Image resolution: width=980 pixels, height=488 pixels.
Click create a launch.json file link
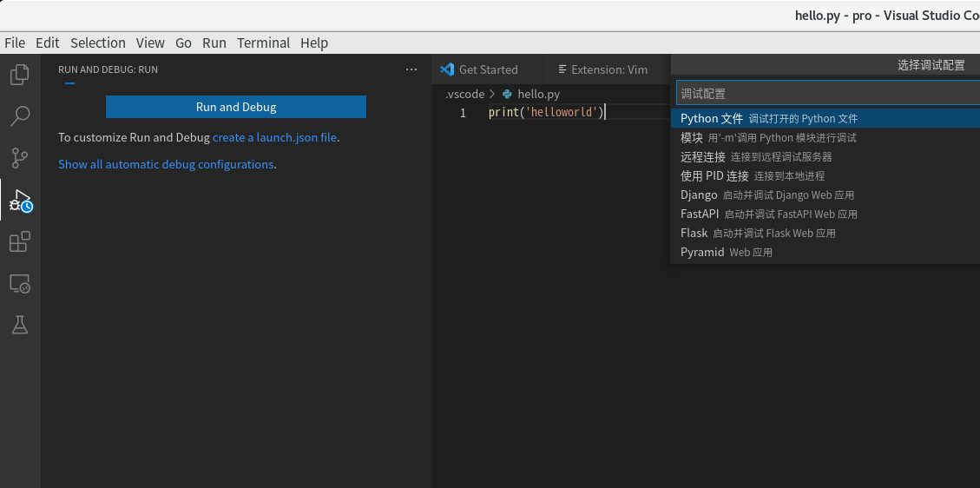(274, 137)
